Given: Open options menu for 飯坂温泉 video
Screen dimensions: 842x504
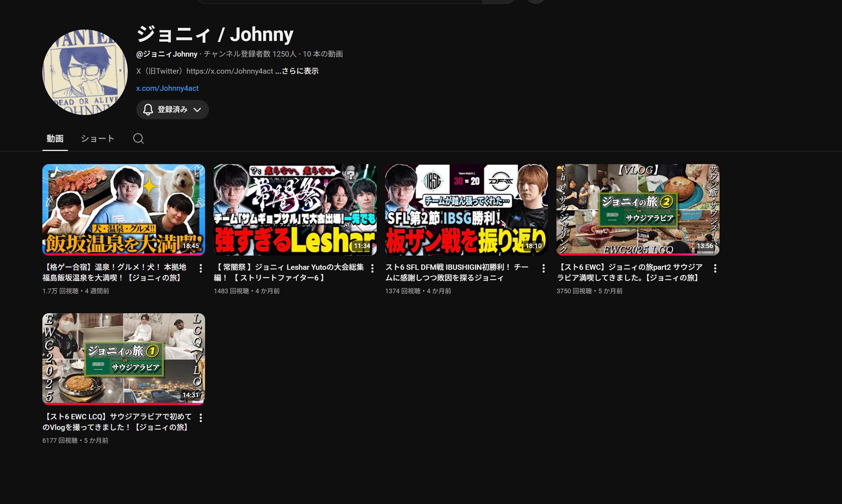Looking at the screenshot, I should click(x=201, y=268).
